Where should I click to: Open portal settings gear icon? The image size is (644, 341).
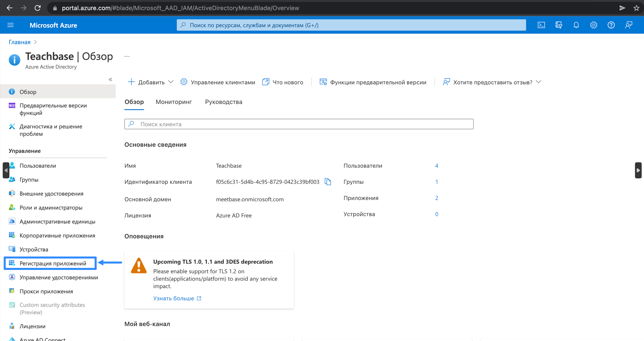(594, 25)
